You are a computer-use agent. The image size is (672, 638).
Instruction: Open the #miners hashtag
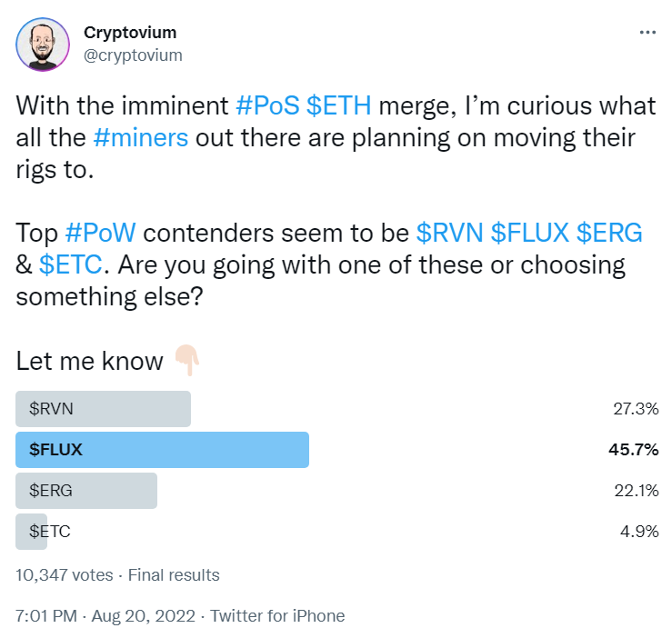[140, 138]
